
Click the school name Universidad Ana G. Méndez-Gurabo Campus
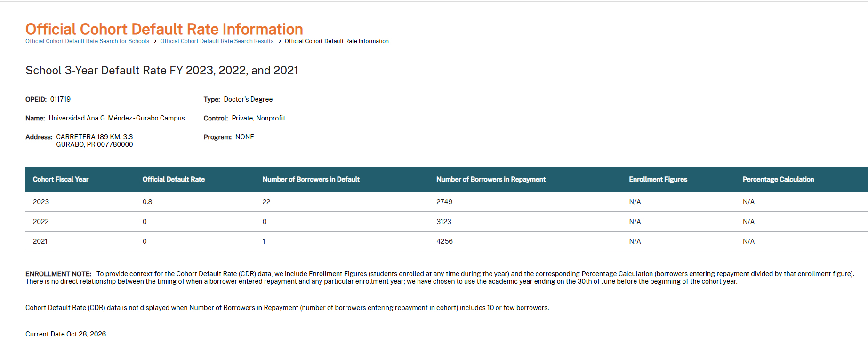coord(117,118)
